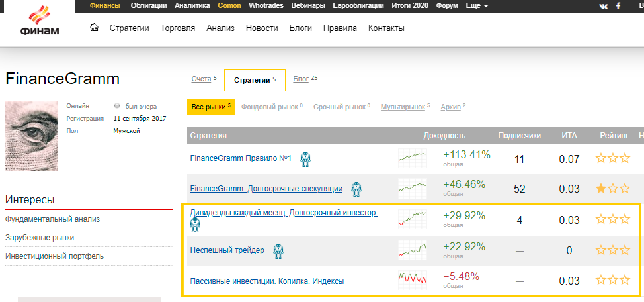Open Облигации in top bar
The image size is (644, 302).
click(x=149, y=6)
